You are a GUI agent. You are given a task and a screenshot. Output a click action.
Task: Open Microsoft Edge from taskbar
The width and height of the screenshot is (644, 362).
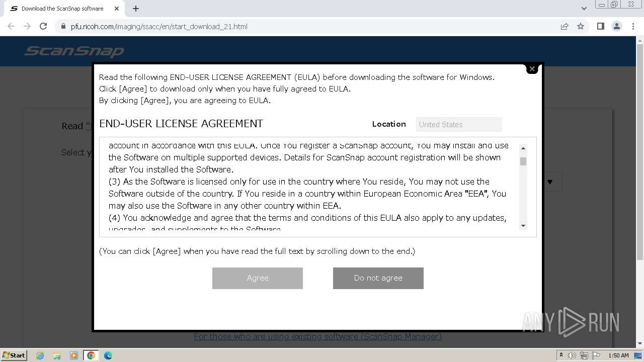[x=108, y=355]
